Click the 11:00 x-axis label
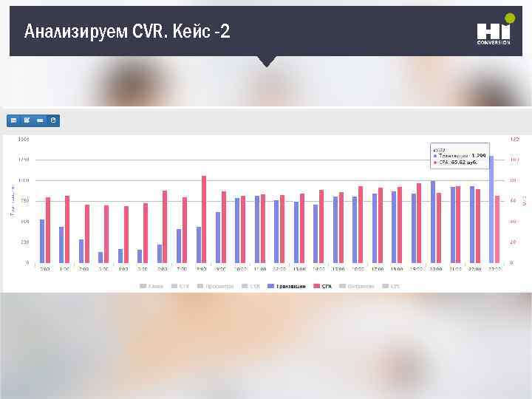Screen dimensions: 532x399 260,269
